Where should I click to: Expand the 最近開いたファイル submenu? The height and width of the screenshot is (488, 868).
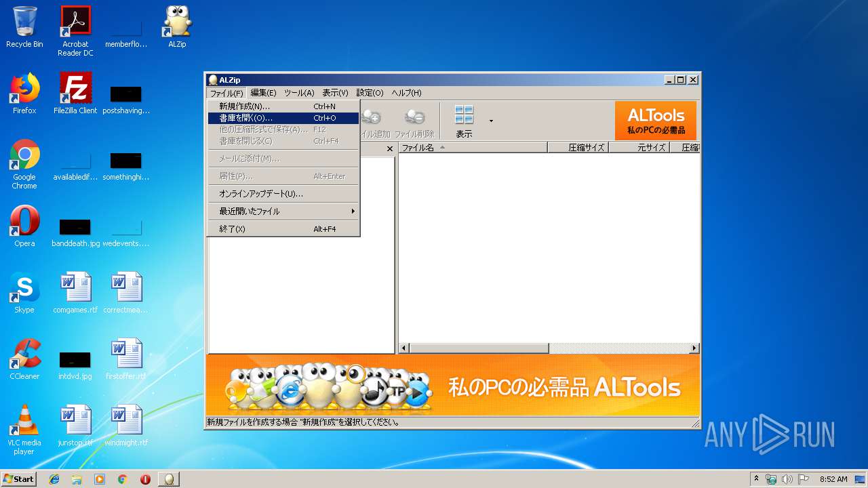[283, 211]
